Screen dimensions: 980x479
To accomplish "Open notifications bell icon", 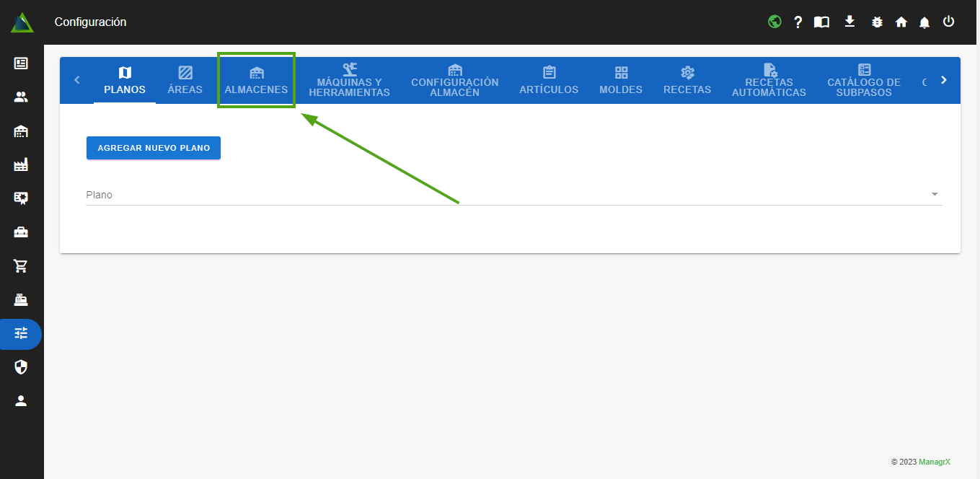I will point(924,22).
